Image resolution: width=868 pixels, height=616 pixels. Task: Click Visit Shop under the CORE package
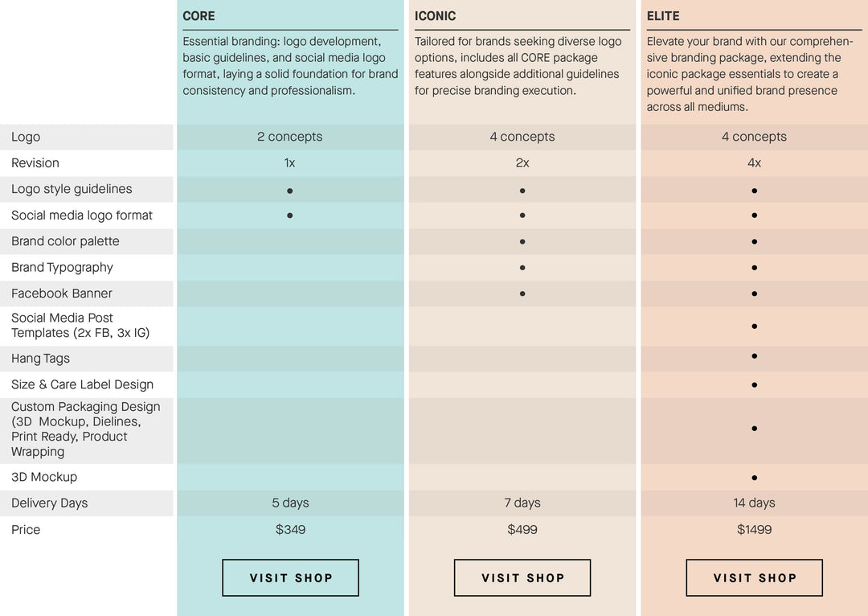point(290,577)
